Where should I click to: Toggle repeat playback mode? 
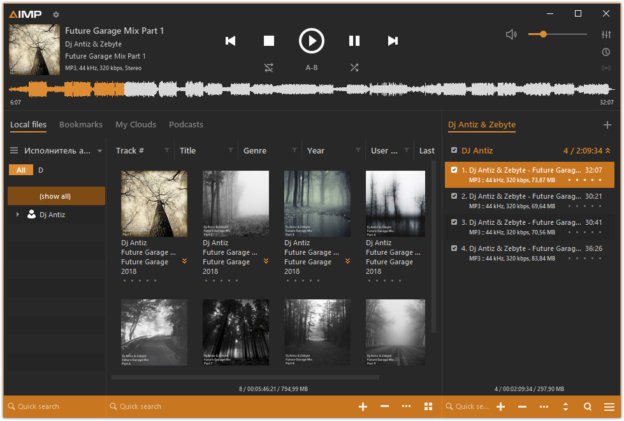[x=269, y=68]
